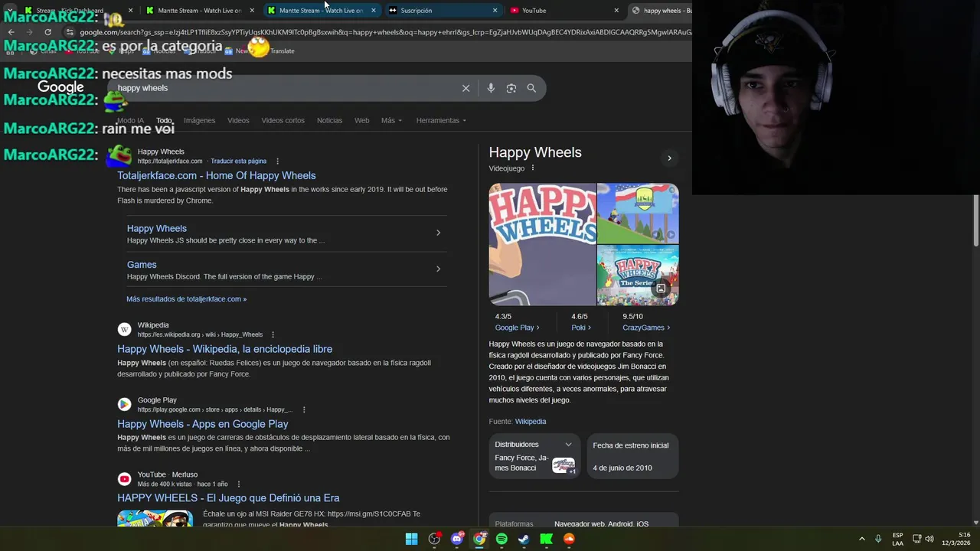Screen dimensions: 980x551
Task: Open the image gallery icon on thumbnails
Action: pyautogui.click(x=661, y=289)
